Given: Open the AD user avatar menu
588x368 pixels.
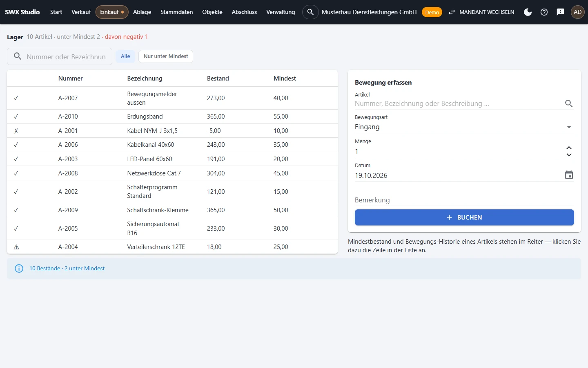Looking at the screenshot, I should pyautogui.click(x=577, y=12).
